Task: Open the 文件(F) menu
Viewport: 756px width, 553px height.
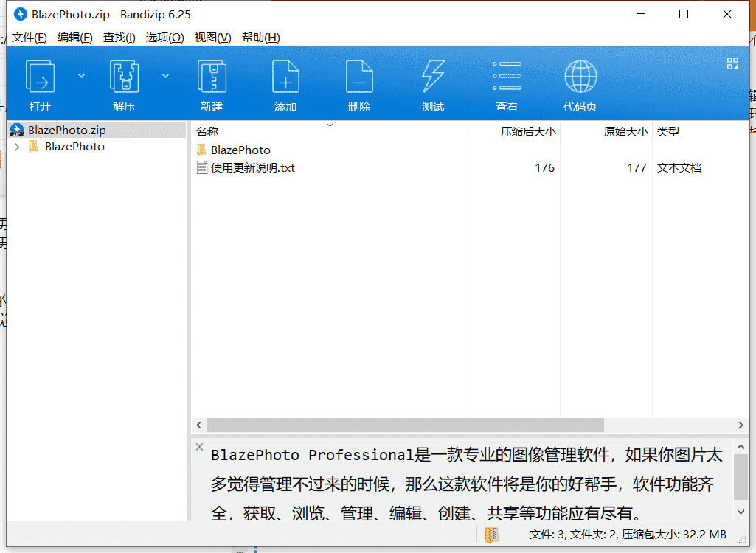Action: click(x=30, y=38)
